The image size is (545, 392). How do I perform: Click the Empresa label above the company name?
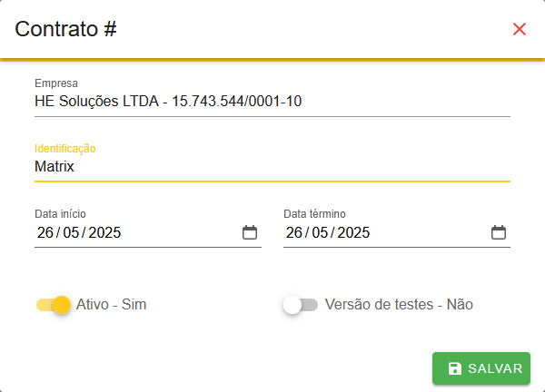pyautogui.click(x=56, y=83)
